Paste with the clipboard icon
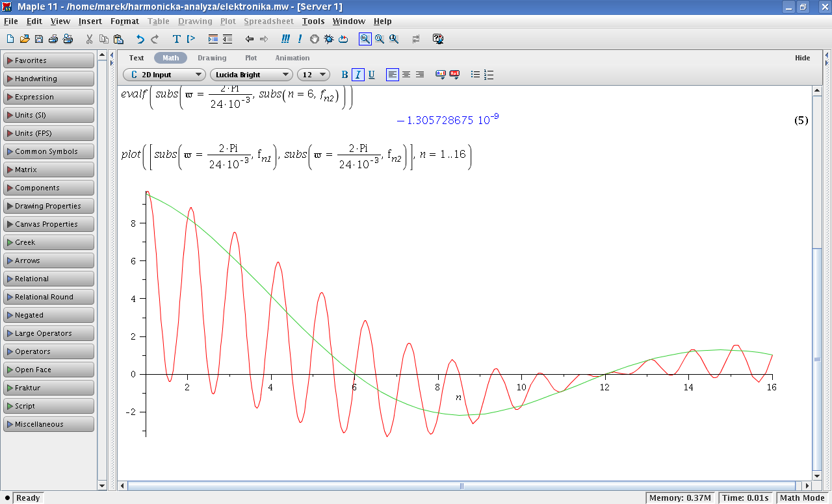The height and width of the screenshot is (504, 832). pyautogui.click(x=118, y=39)
